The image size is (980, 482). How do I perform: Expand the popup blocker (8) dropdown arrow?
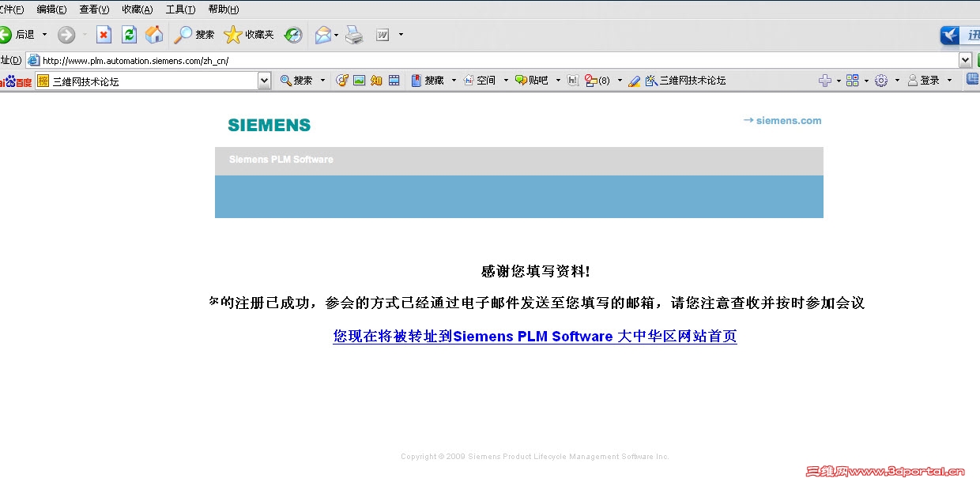click(620, 81)
